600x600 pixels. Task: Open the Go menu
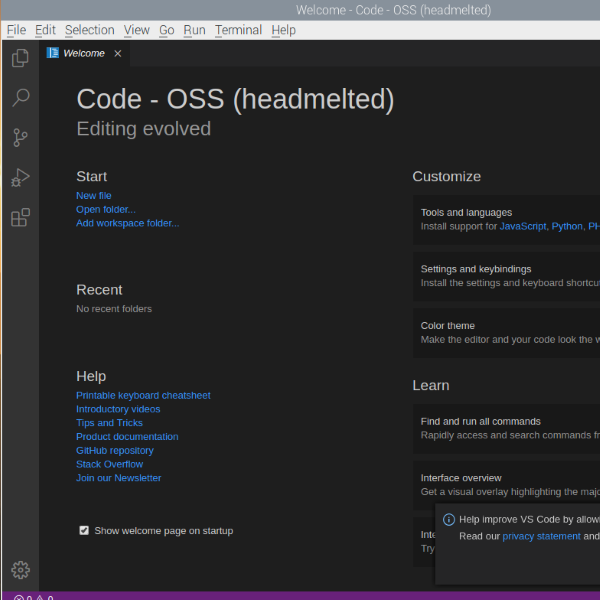(166, 30)
